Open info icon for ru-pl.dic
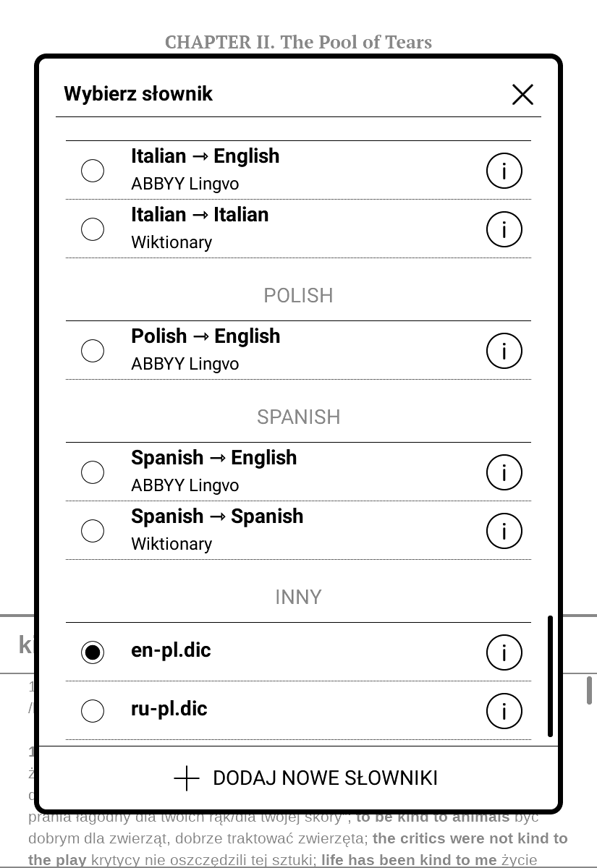Viewport: 597px width, 868px height. click(x=504, y=711)
